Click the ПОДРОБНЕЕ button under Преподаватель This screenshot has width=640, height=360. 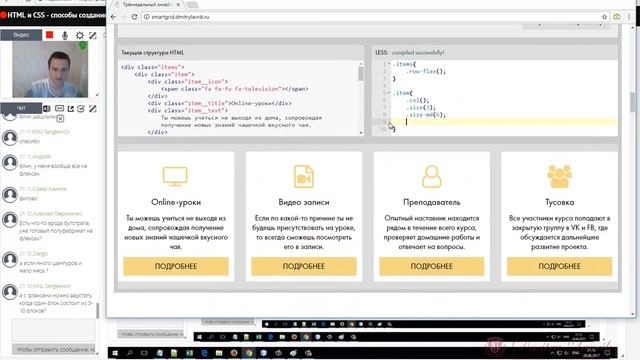(x=431, y=266)
